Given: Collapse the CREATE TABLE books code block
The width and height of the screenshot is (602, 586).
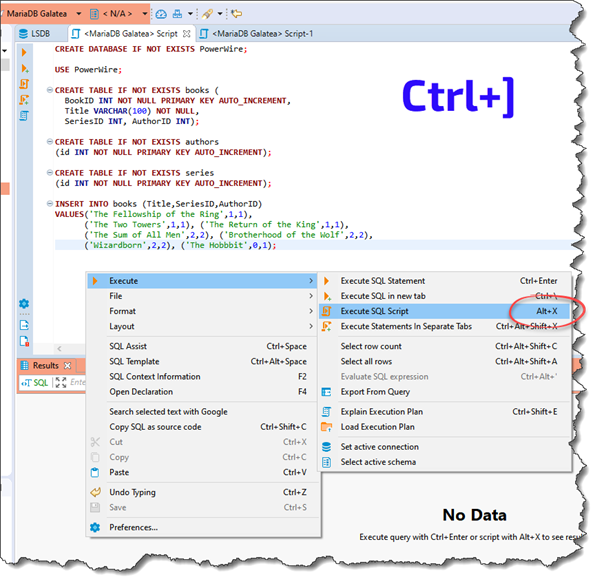Looking at the screenshot, I should tap(50, 91).
